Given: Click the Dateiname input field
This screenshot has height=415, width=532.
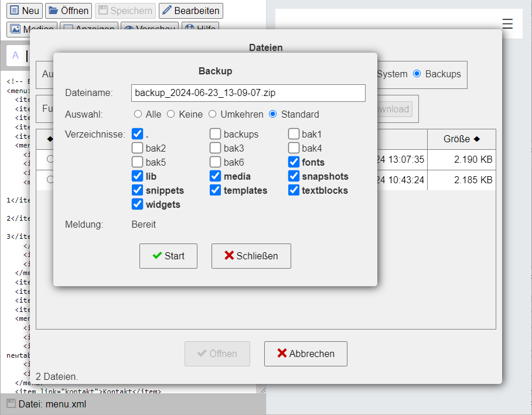Looking at the screenshot, I should pyautogui.click(x=248, y=93).
